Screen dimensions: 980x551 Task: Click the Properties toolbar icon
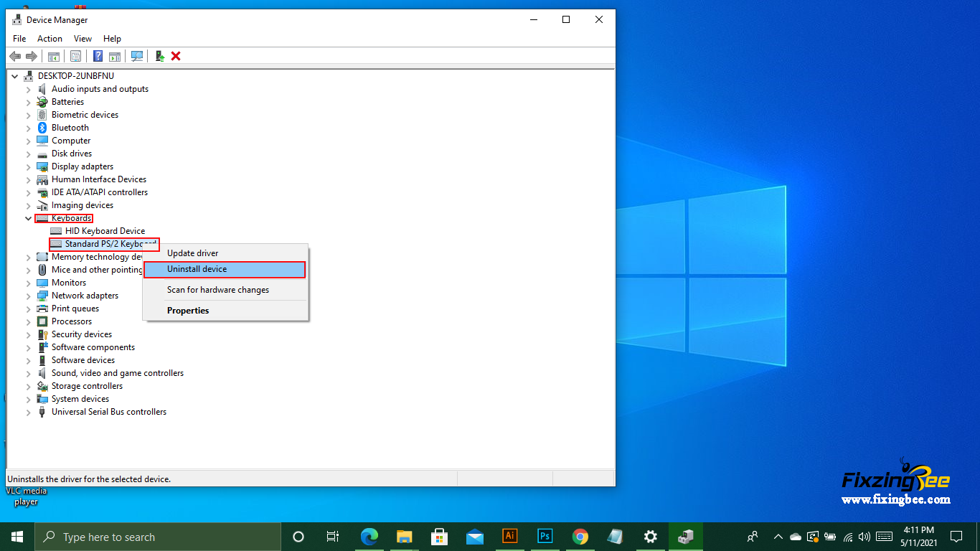click(x=75, y=56)
